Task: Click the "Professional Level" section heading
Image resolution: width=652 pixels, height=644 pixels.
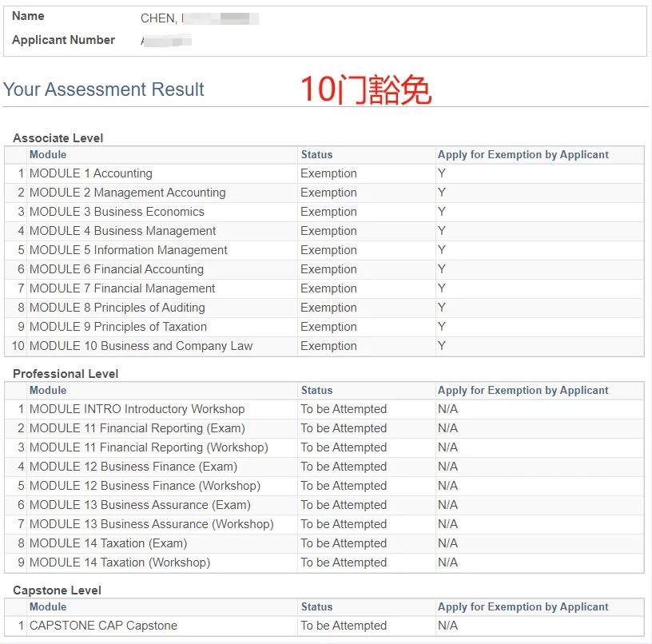Action: tap(66, 374)
